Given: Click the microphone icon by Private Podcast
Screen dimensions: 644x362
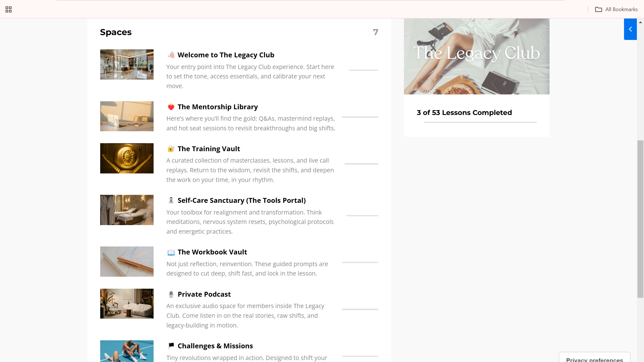Looking at the screenshot, I should click(x=171, y=294).
